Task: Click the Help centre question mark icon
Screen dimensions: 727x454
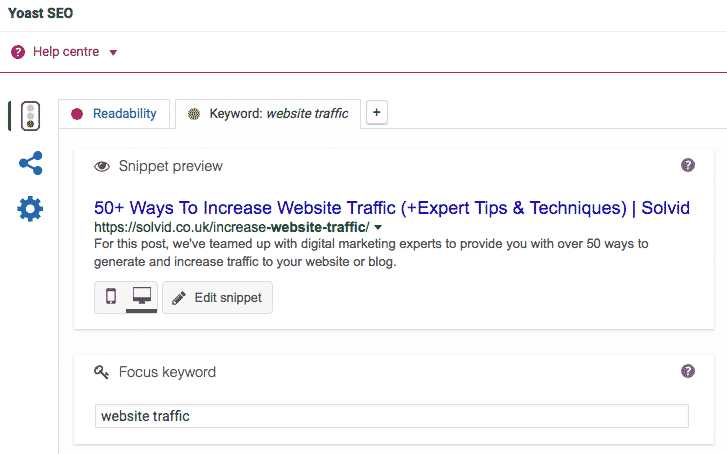Action: 18,52
